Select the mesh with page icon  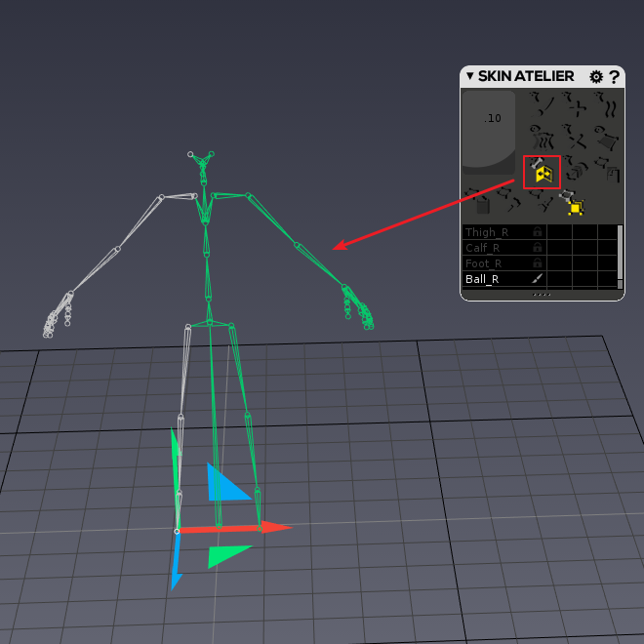pos(607,169)
